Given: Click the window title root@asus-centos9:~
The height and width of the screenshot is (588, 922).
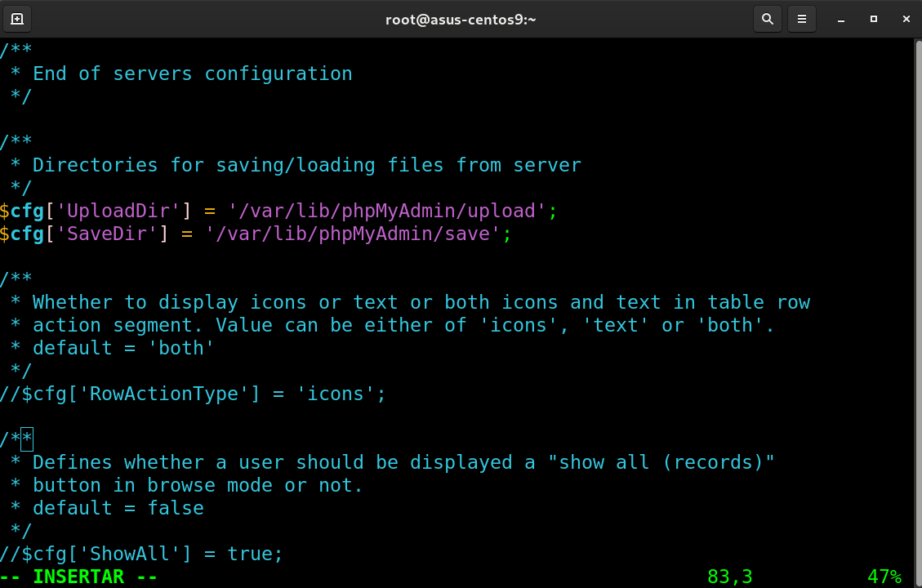Looking at the screenshot, I should point(461,20).
